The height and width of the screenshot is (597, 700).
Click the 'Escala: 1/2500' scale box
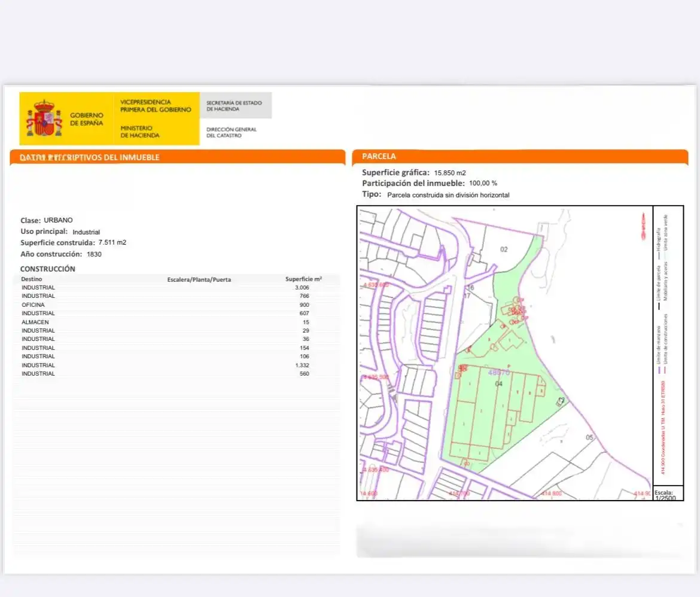668,494
